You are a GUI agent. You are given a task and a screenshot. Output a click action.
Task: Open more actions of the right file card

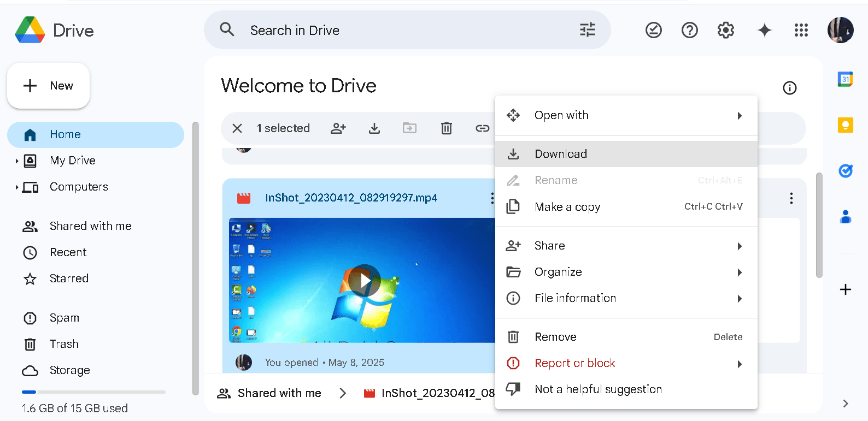[x=791, y=198]
